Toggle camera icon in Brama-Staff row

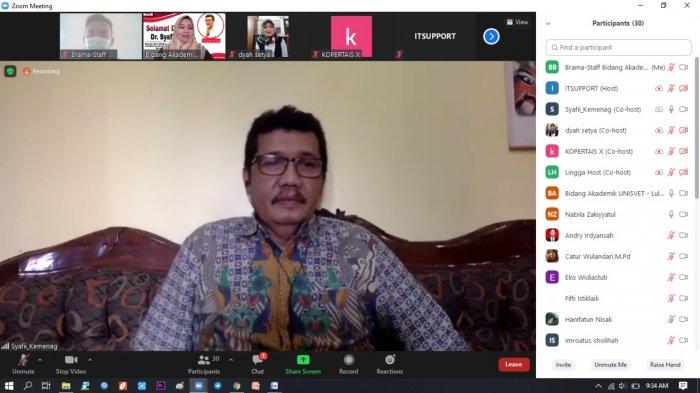pyautogui.click(x=683, y=67)
